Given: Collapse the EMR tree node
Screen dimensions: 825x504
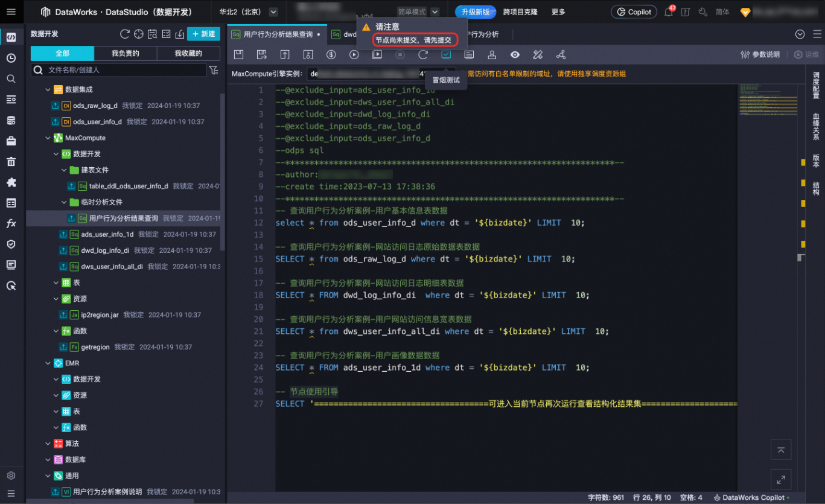Looking at the screenshot, I should (48, 363).
